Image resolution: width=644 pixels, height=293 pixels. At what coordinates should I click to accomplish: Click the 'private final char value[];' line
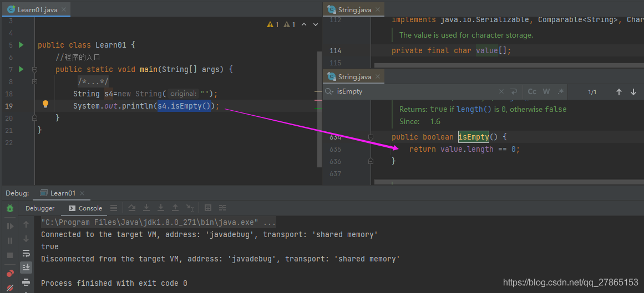click(x=451, y=51)
